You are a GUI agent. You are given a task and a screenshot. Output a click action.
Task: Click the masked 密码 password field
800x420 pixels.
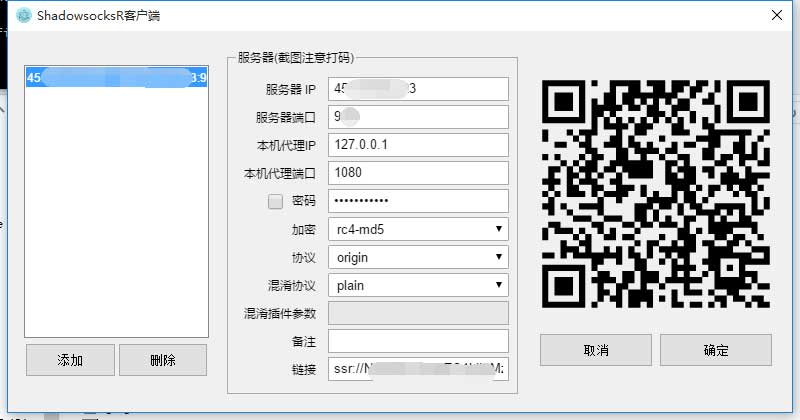[x=418, y=201]
